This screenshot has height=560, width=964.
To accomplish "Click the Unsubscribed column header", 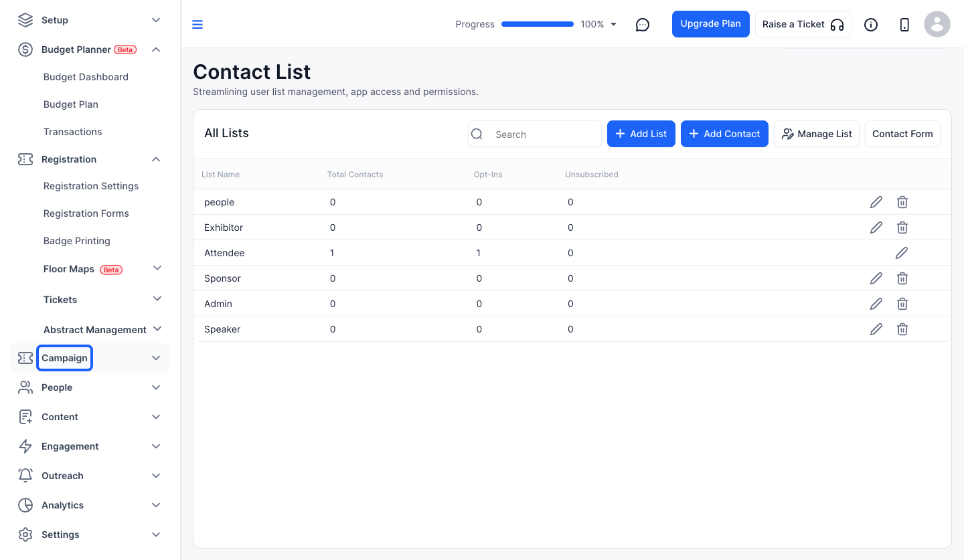I will click(x=592, y=175).
